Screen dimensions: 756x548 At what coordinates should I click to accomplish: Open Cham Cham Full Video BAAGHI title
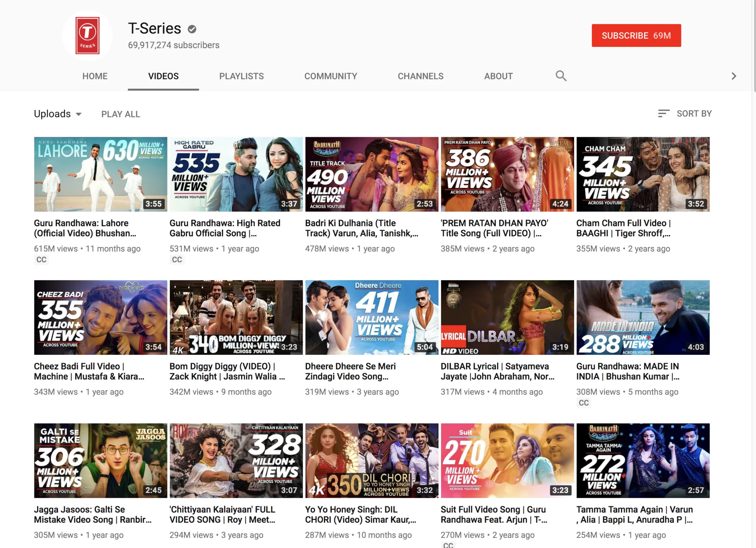pos(624,228)
